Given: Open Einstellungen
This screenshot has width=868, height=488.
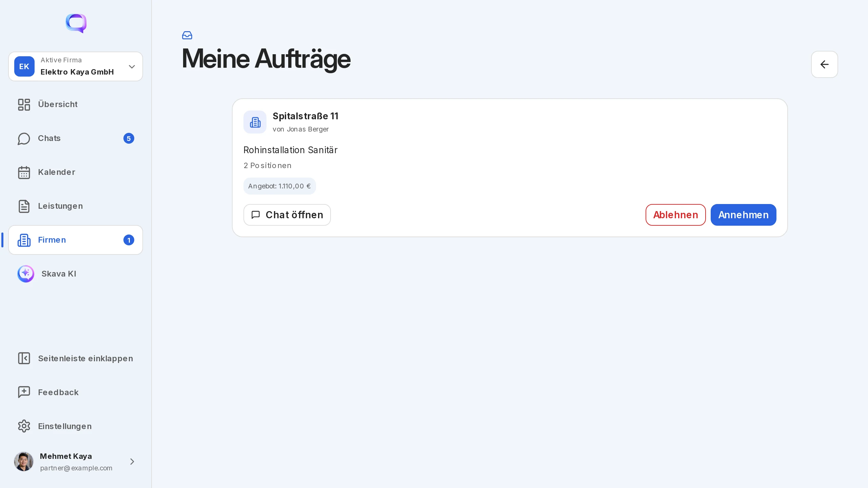Looking at the screenshot, I should pyautogui.click(x=76, y=426).
